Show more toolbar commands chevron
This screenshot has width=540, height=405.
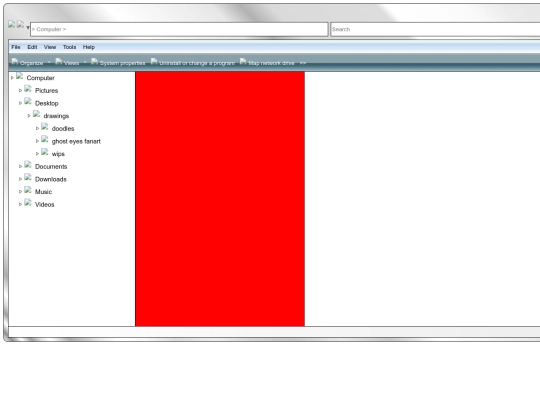[x=303, y=63]
